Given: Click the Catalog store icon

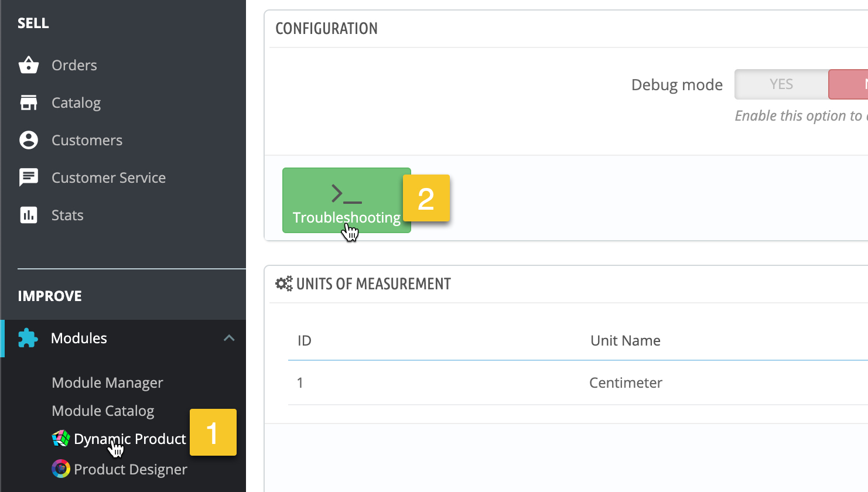Looking at the screenshot, I should [28, 102].
